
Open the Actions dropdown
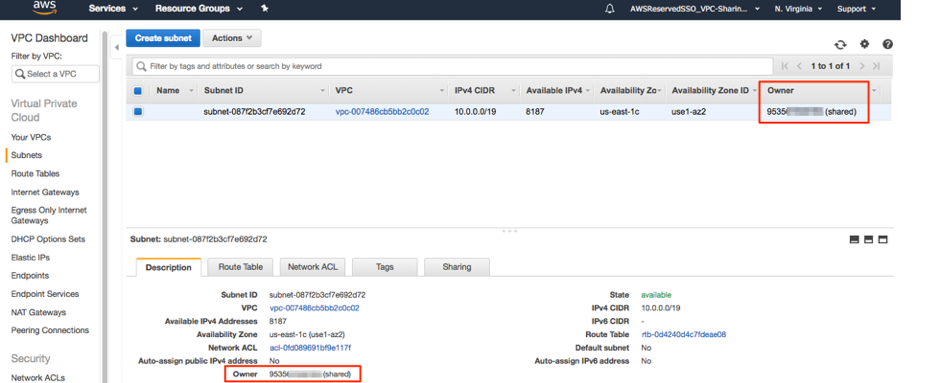[x=232, y=38]
